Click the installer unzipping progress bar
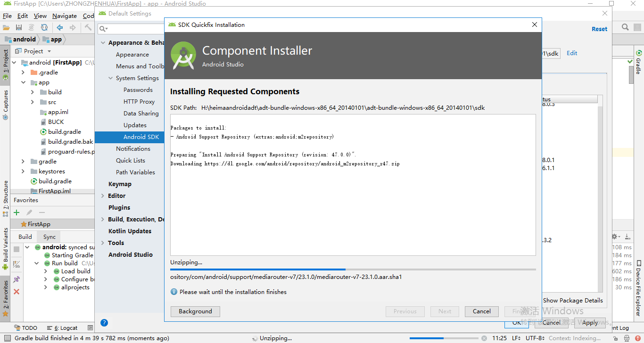The image size is (644, 343). click(x=353, y=269)
